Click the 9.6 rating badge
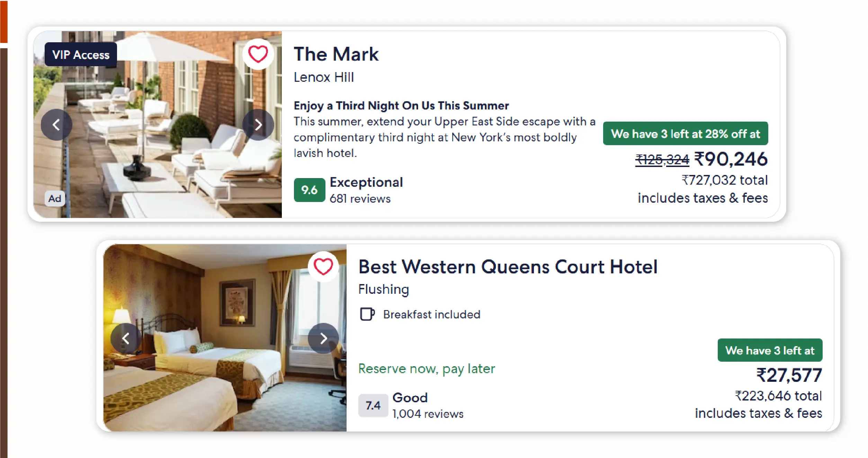Image resolution: width=868 pixels, height=458 pixels. (309, 190)
